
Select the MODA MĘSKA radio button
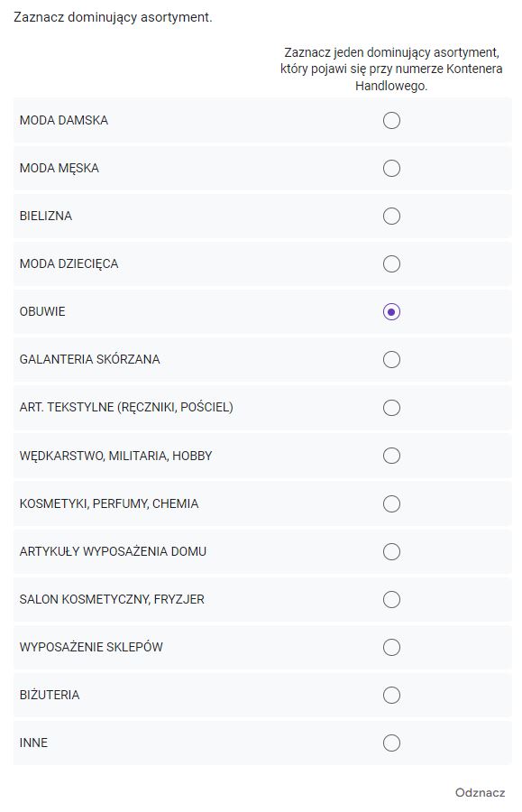click(391, 169)
